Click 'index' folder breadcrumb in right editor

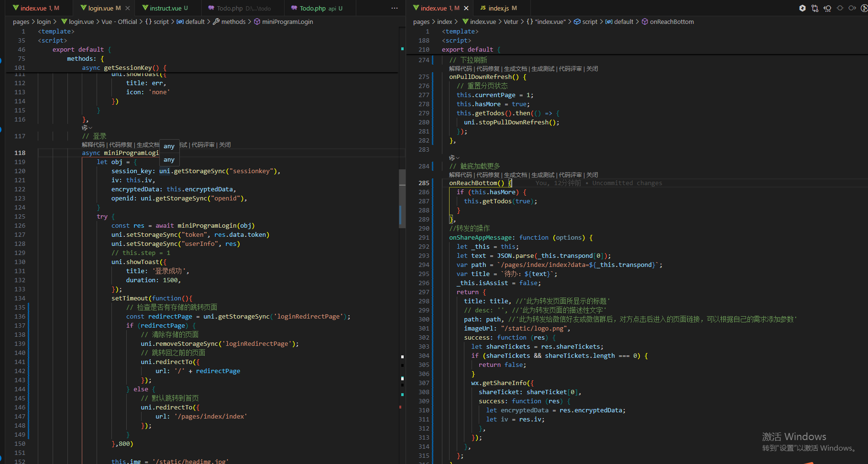(x=445, y=22)
